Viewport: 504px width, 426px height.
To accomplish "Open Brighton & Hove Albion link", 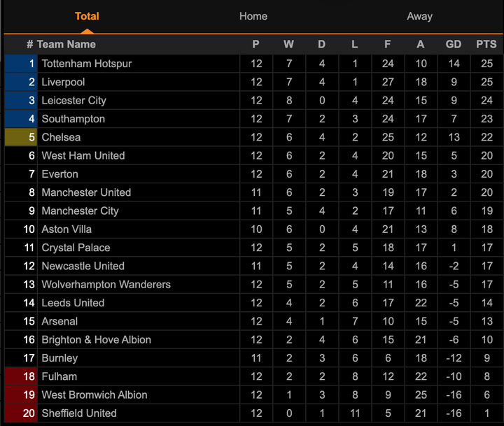I will click(x=96, y=340).
